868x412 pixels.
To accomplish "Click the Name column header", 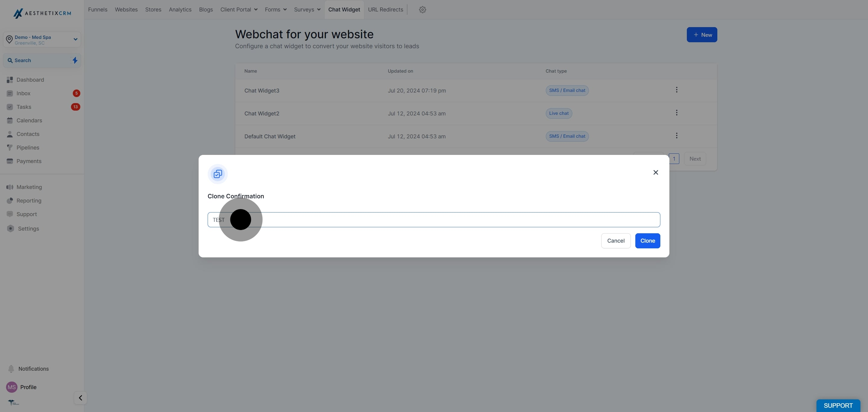I will (251, 71).
